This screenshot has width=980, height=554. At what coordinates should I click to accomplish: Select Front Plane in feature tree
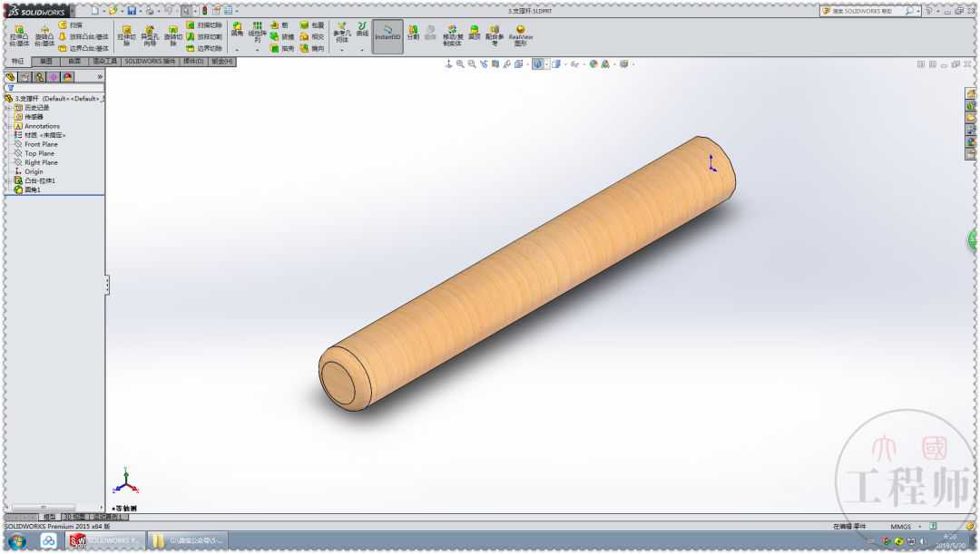[x=41, y=144]
